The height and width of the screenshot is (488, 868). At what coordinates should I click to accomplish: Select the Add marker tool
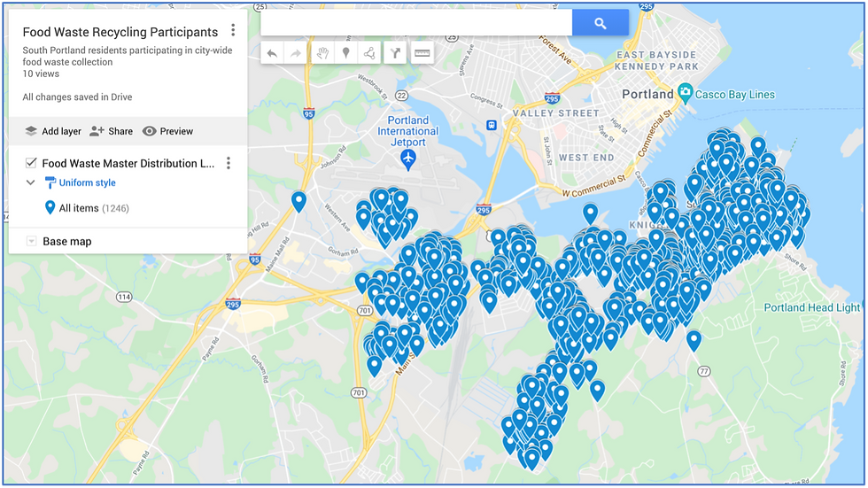click(346, 54)
